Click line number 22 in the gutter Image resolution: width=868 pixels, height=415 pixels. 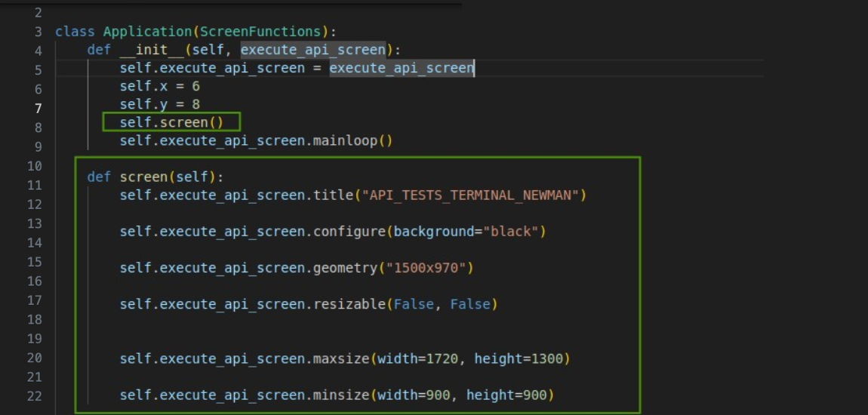[34, 396]
